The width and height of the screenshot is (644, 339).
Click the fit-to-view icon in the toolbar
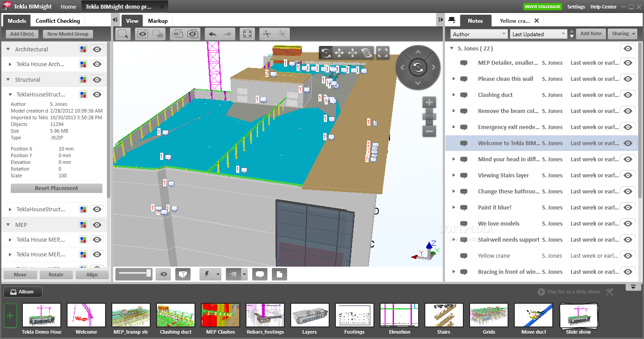pos(247,34)
